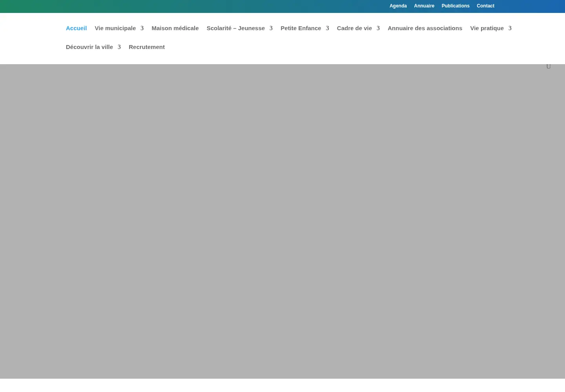Expand the Petite Enfance submenu arrow
This screenshot has width=565, height=392.
click(328, 28)
